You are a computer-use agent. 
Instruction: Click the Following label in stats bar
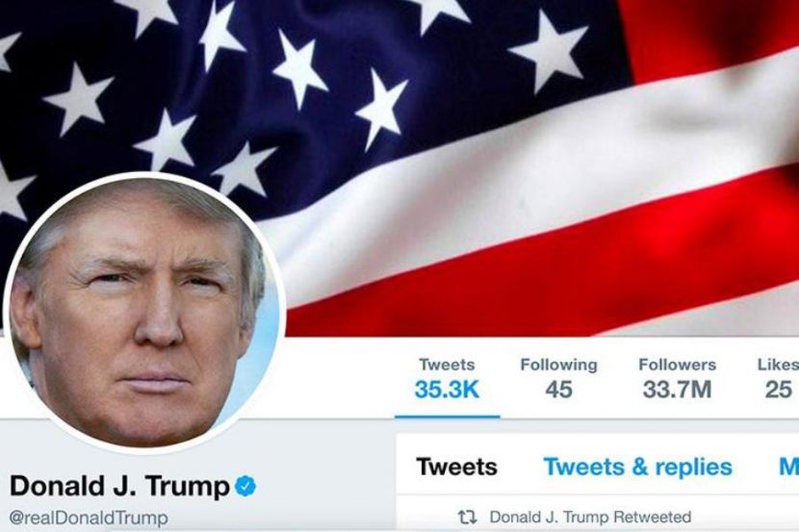tap(558, 365)
